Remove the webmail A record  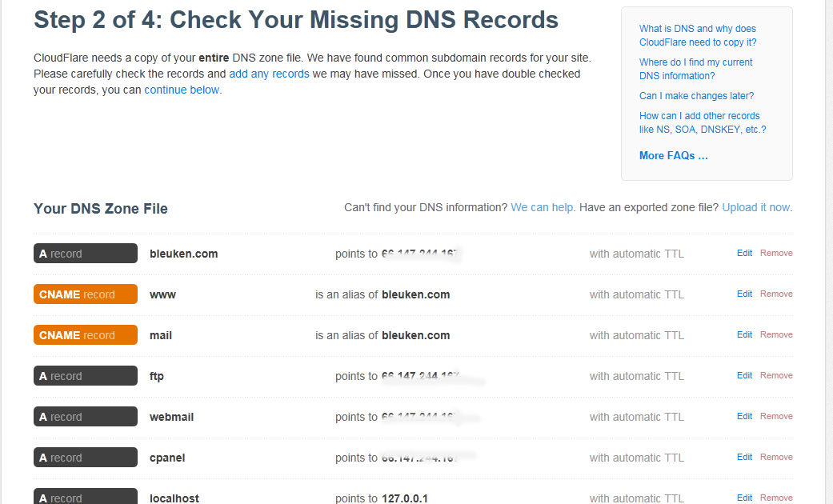[776, 416]
